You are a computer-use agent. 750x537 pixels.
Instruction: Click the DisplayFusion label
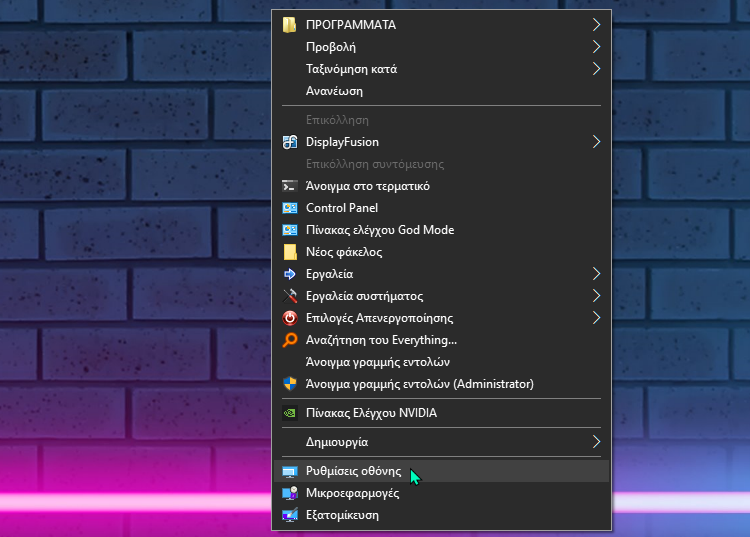point(342,142)
